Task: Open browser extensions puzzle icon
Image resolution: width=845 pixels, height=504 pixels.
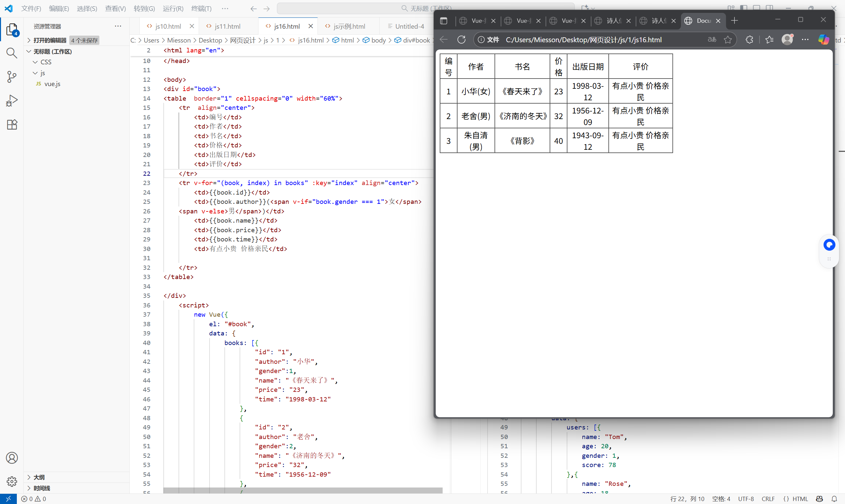Action: click(x=749, y=40)
